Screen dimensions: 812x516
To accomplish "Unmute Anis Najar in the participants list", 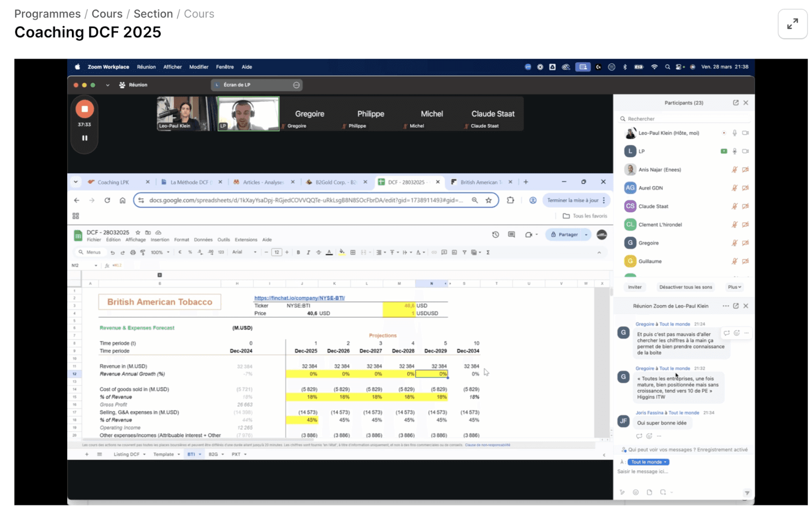I will (734, 169).
